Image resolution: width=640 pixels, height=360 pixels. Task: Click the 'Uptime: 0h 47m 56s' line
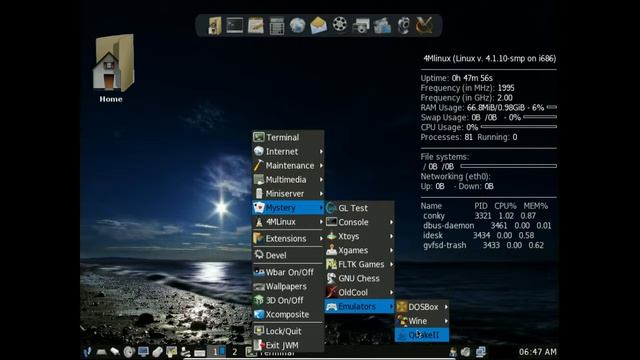[x=456, y=78]
